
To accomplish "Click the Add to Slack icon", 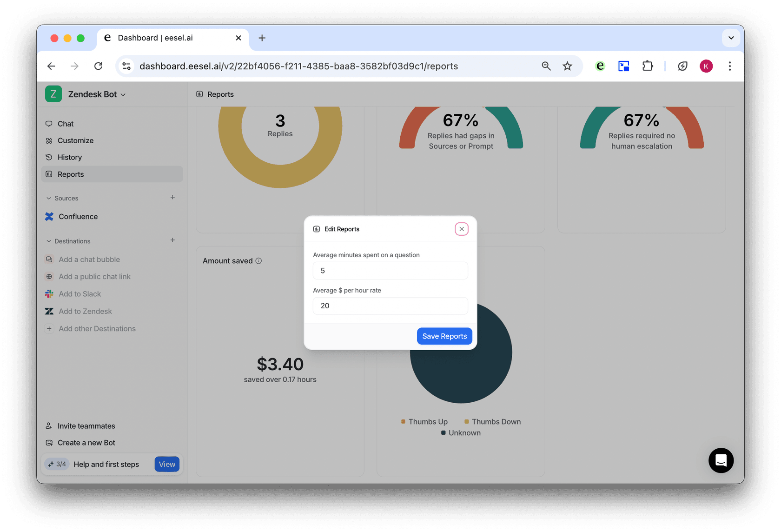I will tap(49, 294).
